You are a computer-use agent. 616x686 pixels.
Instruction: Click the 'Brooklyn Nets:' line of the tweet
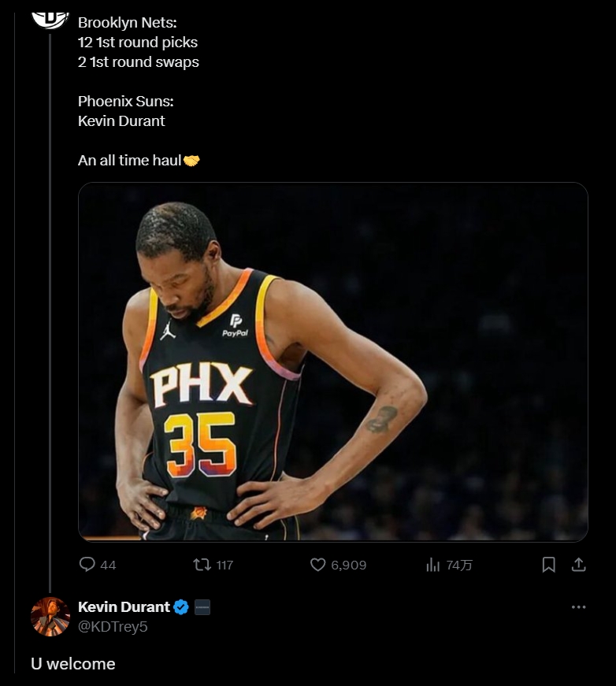[x=127, y=23]
